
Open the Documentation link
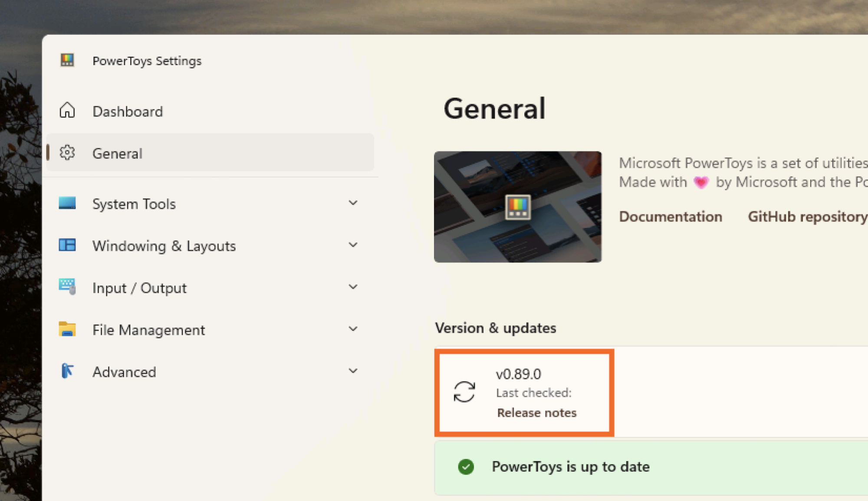pos(671,216)
